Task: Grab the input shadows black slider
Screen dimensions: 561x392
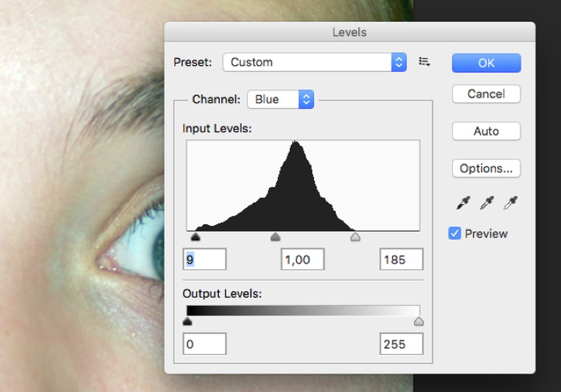Action: 196,236
